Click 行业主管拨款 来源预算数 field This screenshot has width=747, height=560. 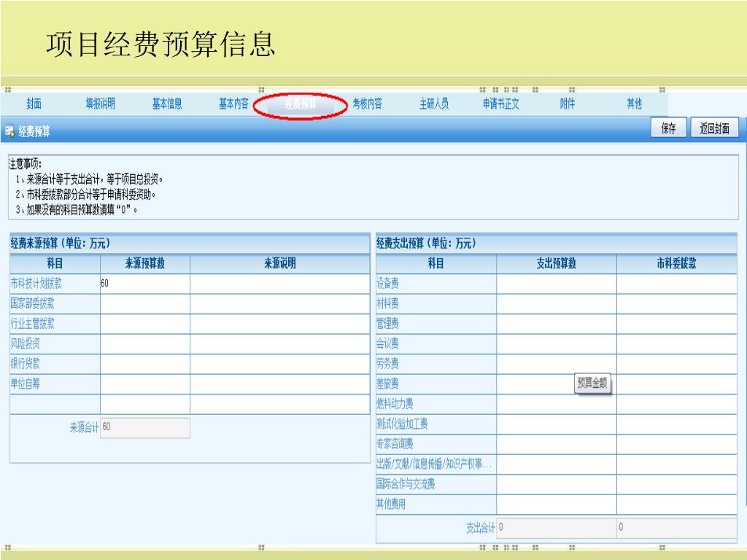click(145, 324)
